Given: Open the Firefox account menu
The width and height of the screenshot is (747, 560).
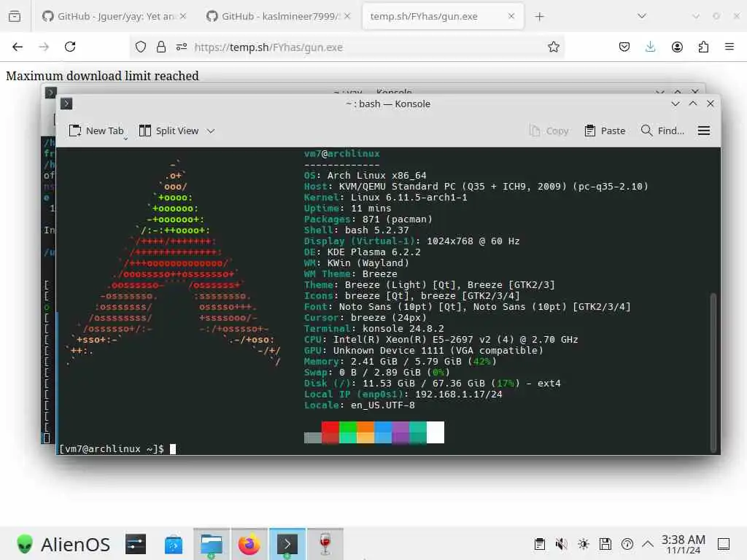Looking at the screenshot, I should (677, 47).
